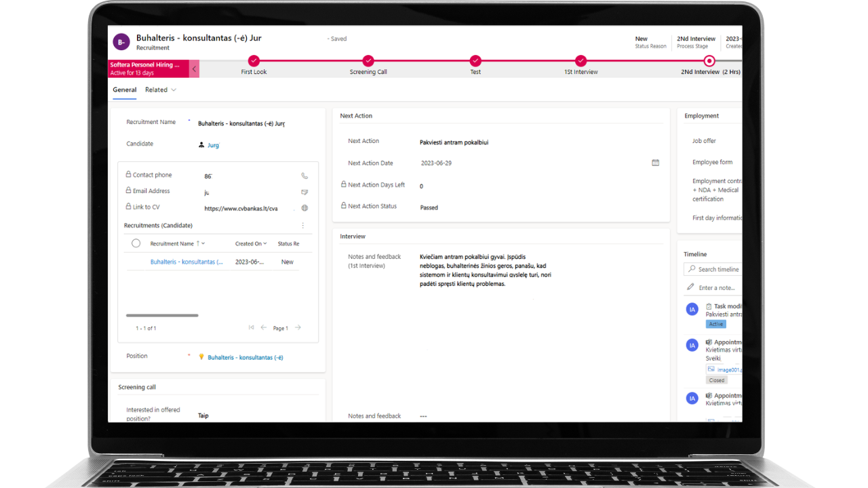
Task: Collapse the Softera Personel Hiring process flow
Action: click(x=195, y=68)
